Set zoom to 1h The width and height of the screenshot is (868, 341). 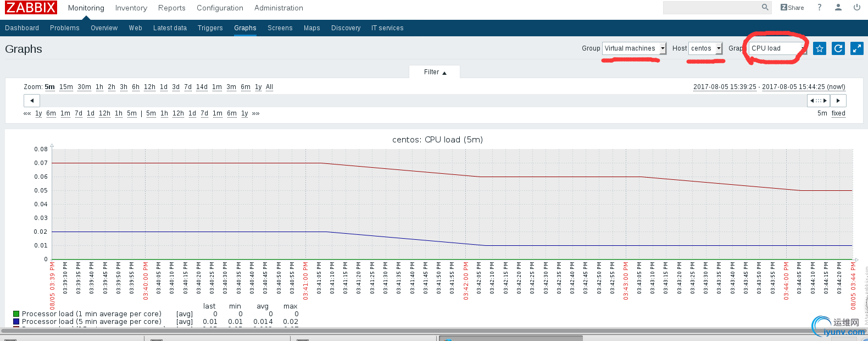click(99, 87)
